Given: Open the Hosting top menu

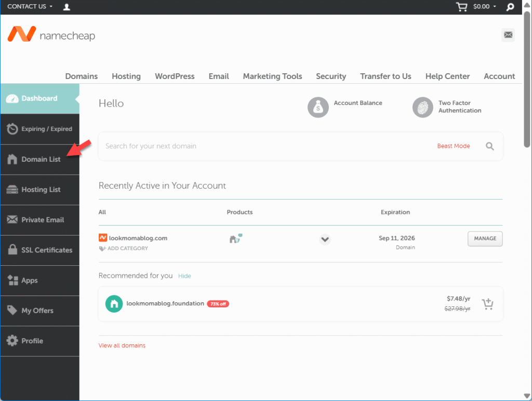Looking at the screenshot, I should (126, 76).
